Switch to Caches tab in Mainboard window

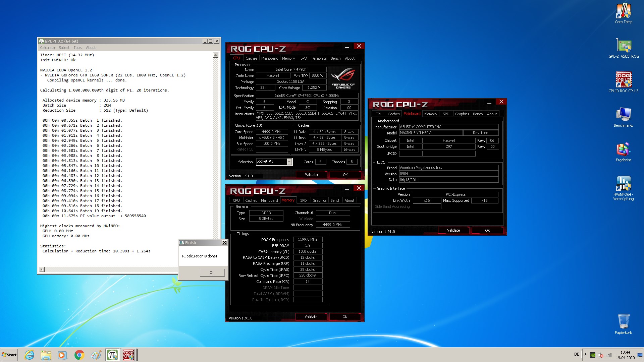[x=393, y=114]
